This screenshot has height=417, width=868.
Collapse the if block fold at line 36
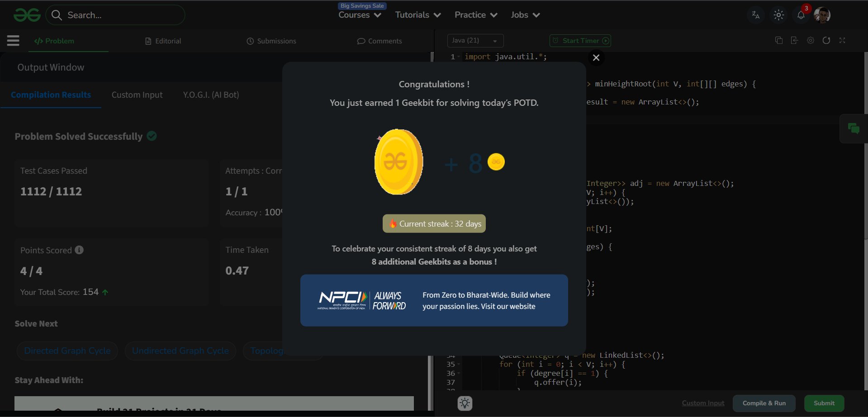click(x=459, y=374)
